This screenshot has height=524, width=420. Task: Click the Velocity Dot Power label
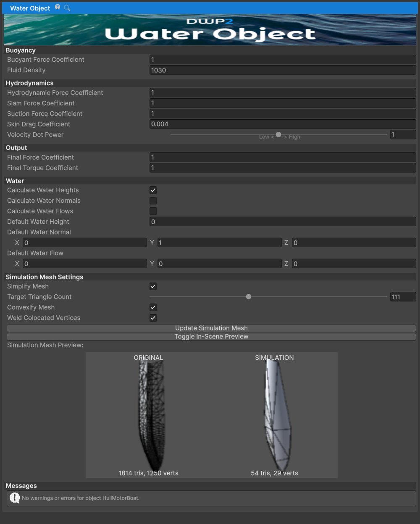pos(35,135)
